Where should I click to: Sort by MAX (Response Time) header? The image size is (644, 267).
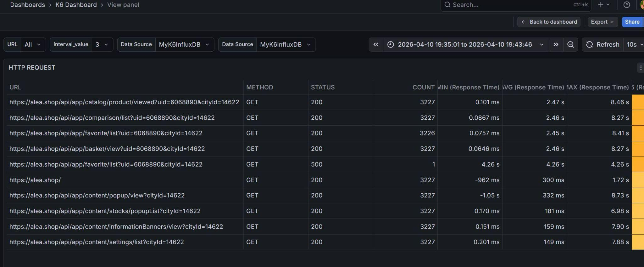click(x=598, y=87)
